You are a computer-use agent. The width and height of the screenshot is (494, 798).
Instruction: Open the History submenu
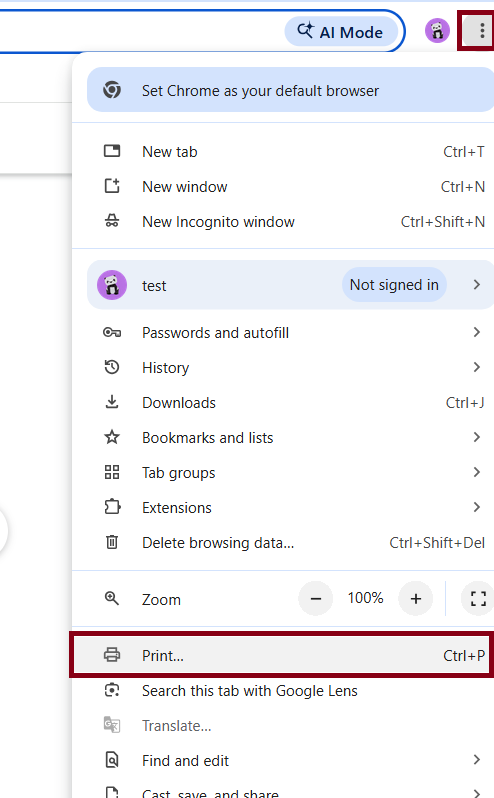[x=283, y=367]
